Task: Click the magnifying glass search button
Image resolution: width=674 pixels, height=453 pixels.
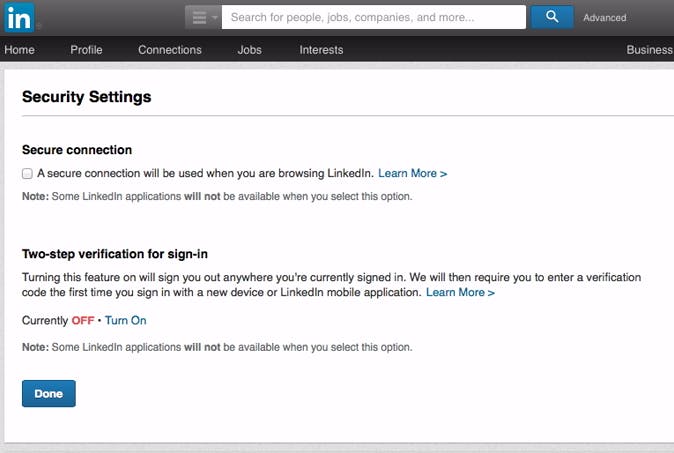Action: [552, 17]
